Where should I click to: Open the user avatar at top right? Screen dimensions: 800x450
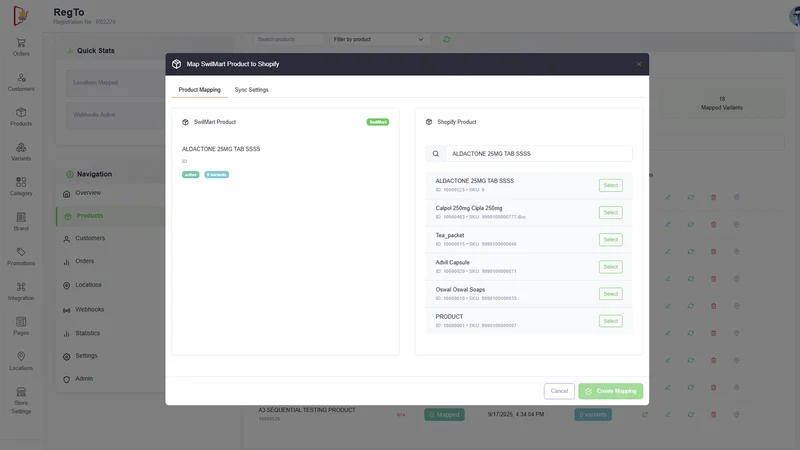point(795,16)
